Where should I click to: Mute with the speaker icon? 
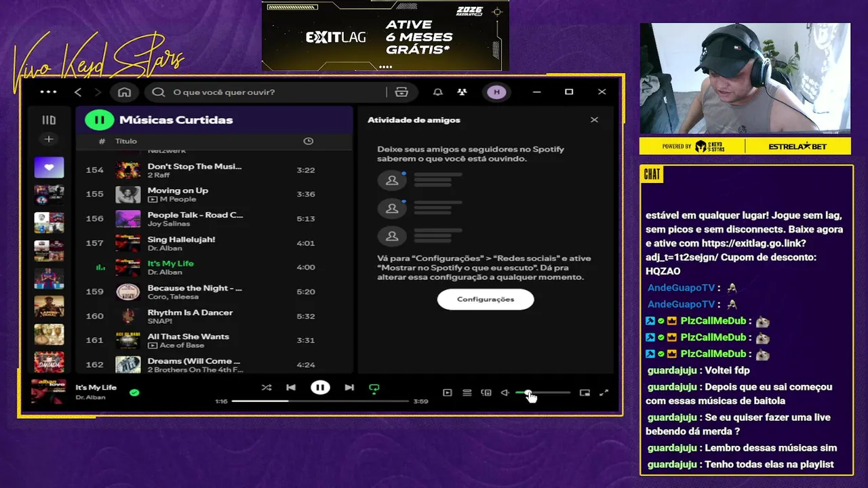tap(505, 392)
